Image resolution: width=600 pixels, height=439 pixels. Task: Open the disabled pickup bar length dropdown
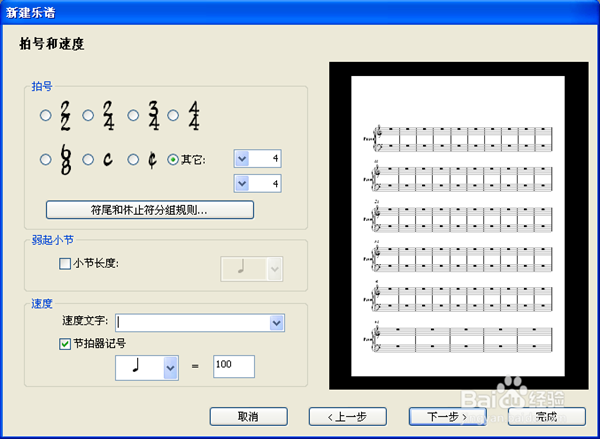(x=274, y=269)
